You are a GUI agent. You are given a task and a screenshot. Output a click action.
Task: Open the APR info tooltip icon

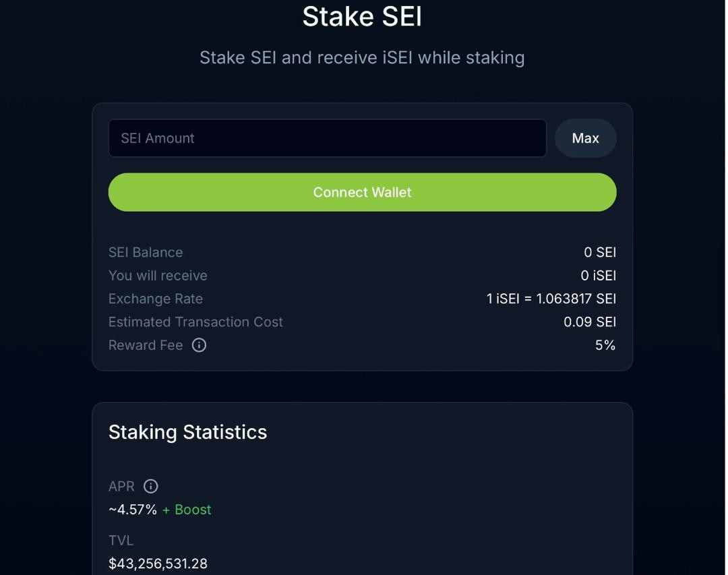(x=151, y=486)
